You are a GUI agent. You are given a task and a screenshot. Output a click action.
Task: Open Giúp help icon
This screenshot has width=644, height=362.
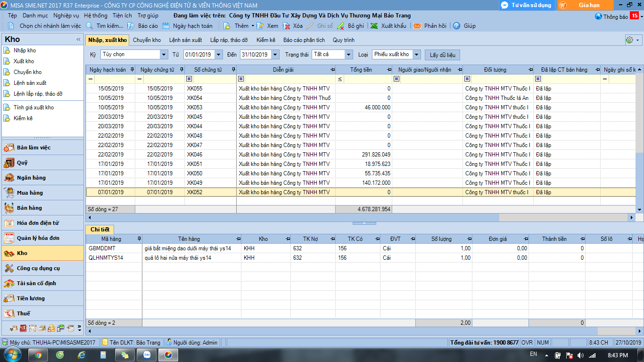coord(456,26)
